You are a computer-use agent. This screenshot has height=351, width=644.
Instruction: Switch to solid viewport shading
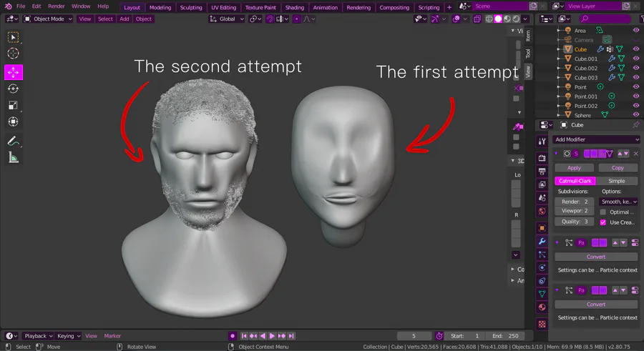498,19
